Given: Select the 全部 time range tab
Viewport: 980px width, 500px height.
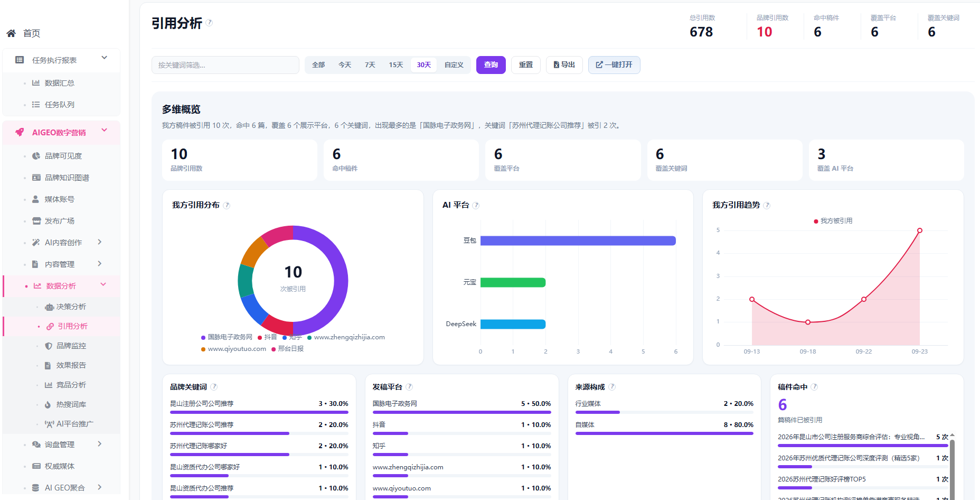Looking at the screenshot, I should point(318,65).
